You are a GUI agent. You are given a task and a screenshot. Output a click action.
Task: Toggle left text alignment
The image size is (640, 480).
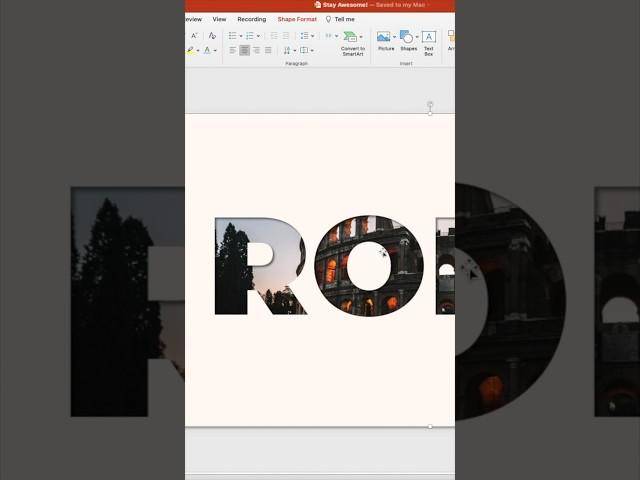(x=232, y=50)
